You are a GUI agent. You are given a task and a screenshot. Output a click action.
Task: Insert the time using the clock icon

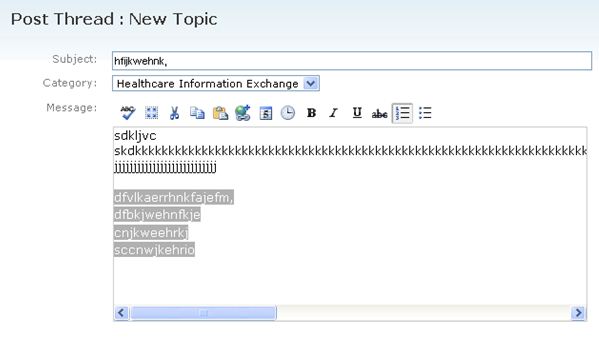click(x=288, y=113)
